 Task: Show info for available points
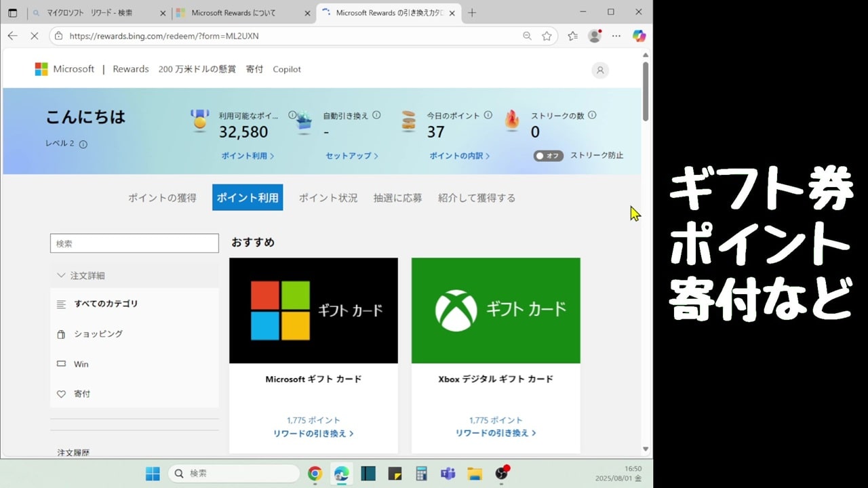coord(292,115)
